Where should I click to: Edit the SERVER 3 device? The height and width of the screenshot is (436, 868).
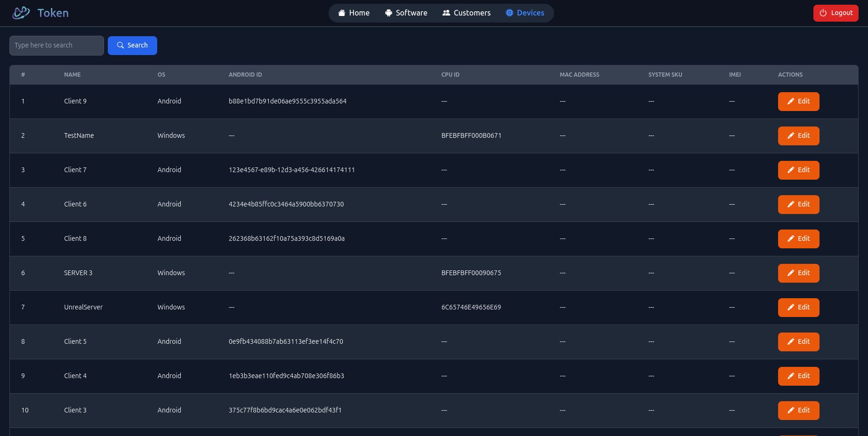coord(798,273)
